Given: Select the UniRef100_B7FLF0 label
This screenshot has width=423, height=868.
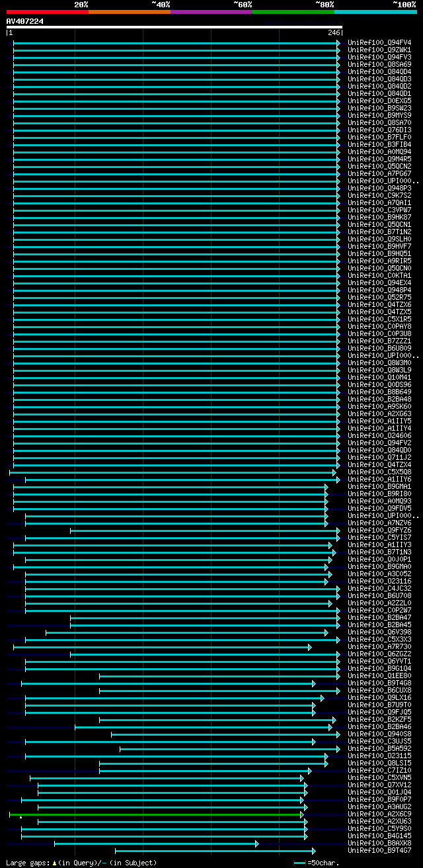Looking at the screenshot, I should click(x=379, y=138).
